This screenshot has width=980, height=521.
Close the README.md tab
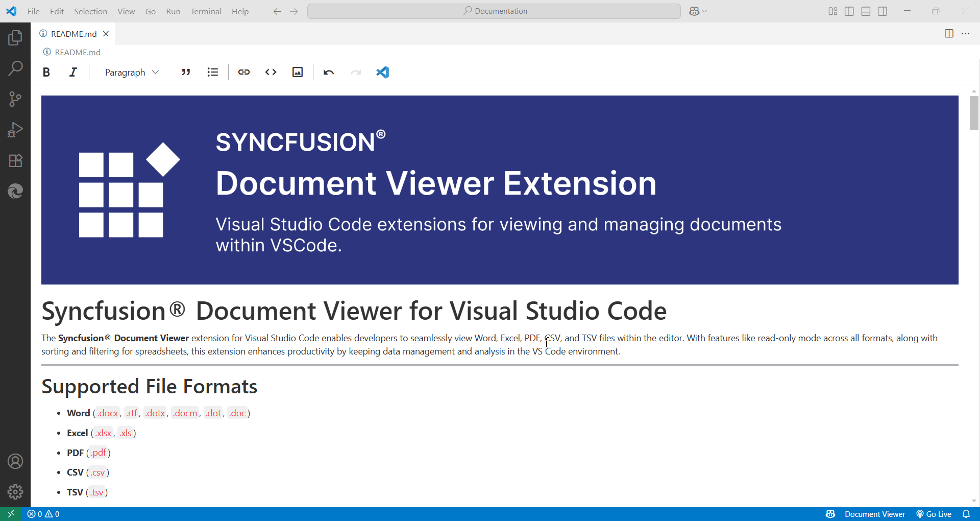pos(106,34)
